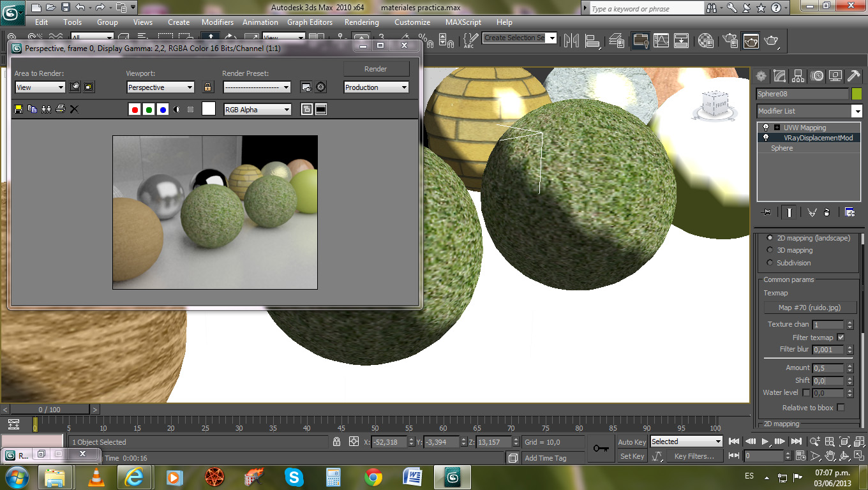Open the Viewport dropdown showing Perspective
The width and height of the screenshot is (868, 490).
point(160,87)
